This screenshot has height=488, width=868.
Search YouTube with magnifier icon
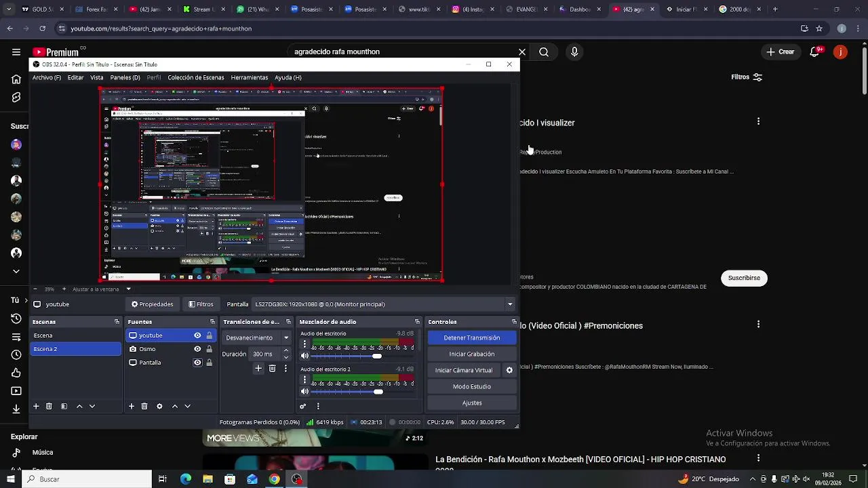(x=544, y=52)
